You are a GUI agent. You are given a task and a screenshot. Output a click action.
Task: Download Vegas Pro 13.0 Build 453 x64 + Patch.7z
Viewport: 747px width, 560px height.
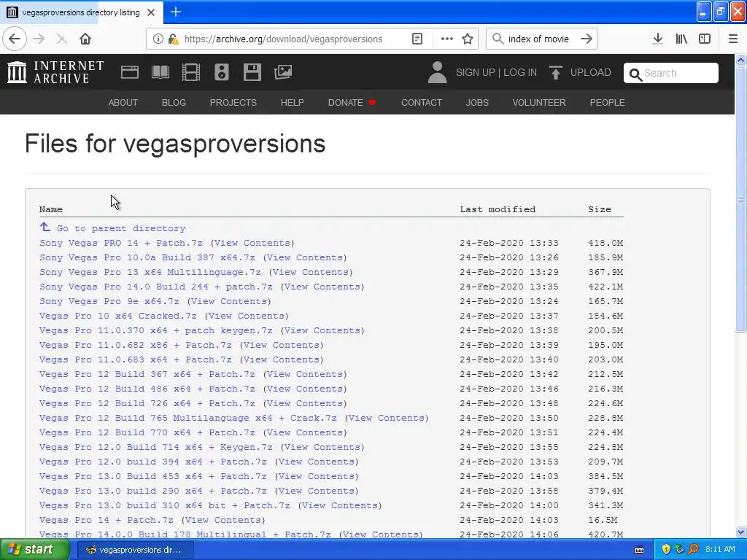(153, 476)
